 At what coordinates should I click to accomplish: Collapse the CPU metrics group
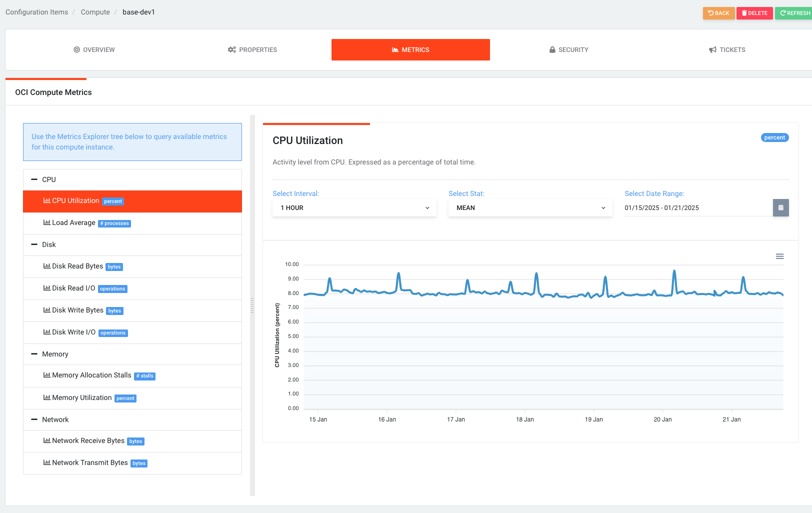tap(34, 179)
